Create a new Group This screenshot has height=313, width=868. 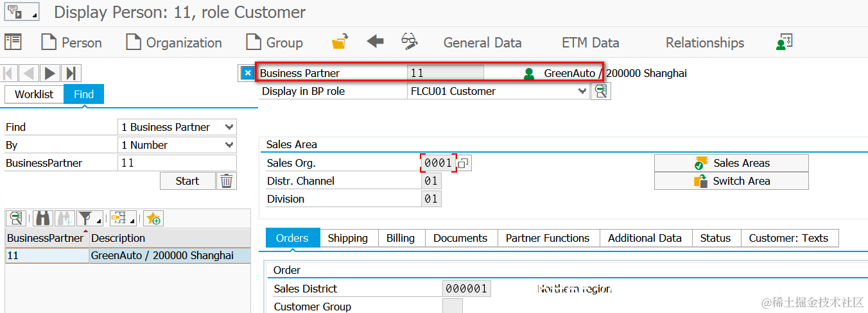pyautogui.click(x=275, y=42)
